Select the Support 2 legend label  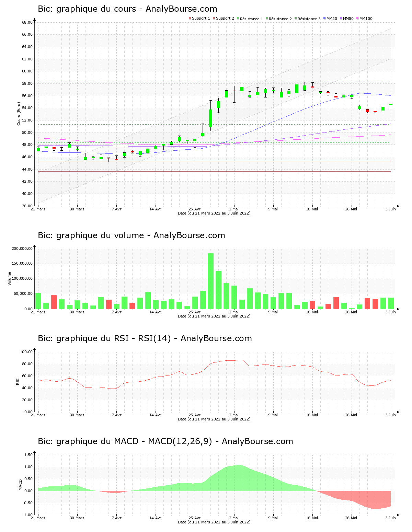click(x=225, y=19)
